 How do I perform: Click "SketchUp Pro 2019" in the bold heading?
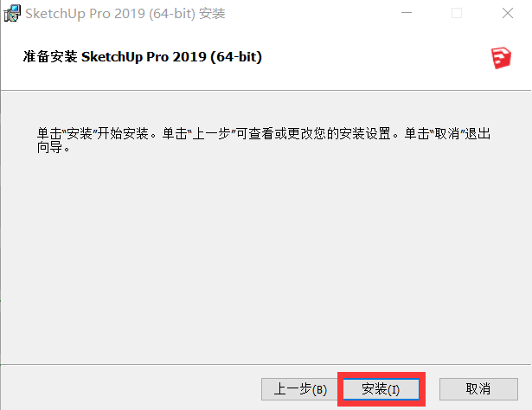[144, 56]
